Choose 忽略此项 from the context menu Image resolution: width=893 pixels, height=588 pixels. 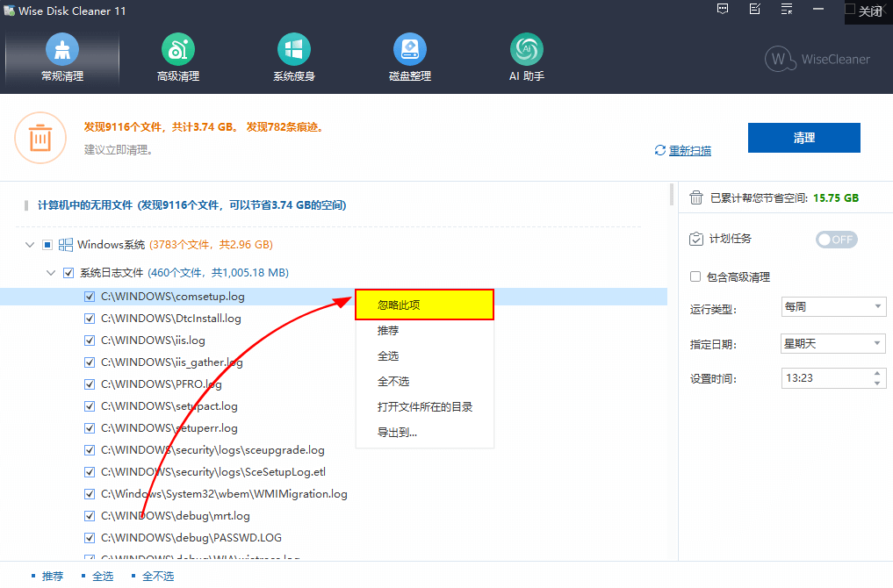(x=425, y=305)
